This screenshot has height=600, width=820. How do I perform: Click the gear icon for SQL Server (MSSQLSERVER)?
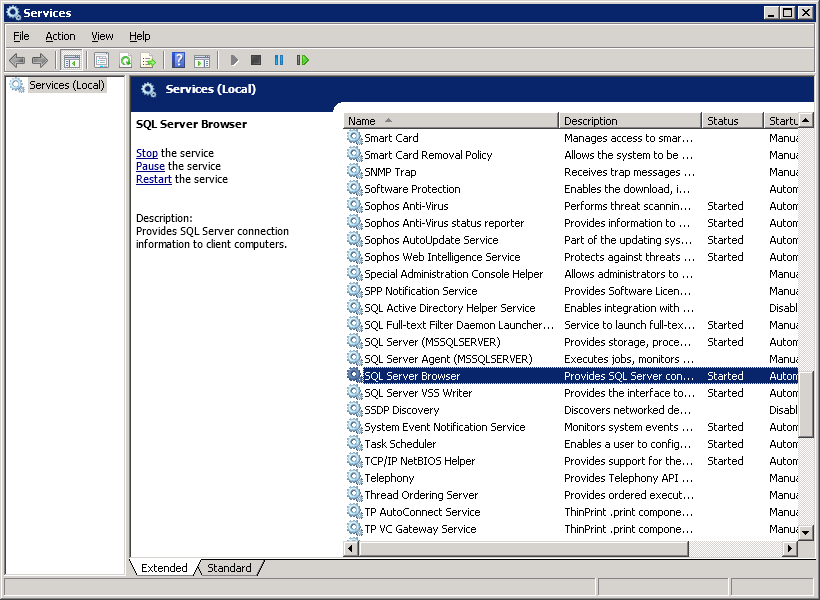pyautogui.click(x=355, y=342)
